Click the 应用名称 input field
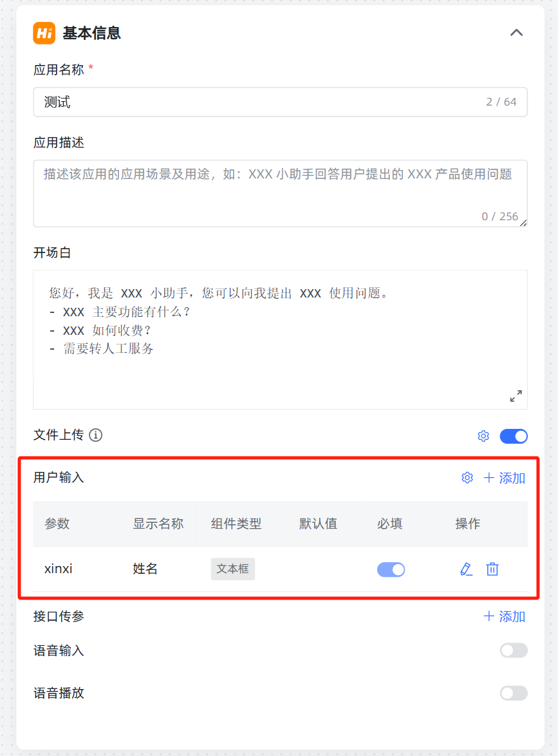This screenshot has width=558, height=756. click(x=280, y=102)
